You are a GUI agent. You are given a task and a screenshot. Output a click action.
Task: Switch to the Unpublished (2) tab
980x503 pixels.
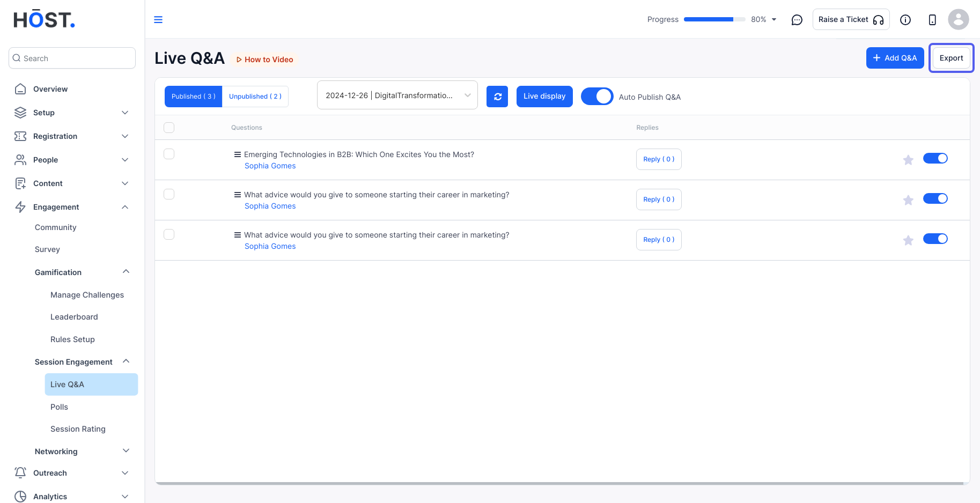coord(255,97)
